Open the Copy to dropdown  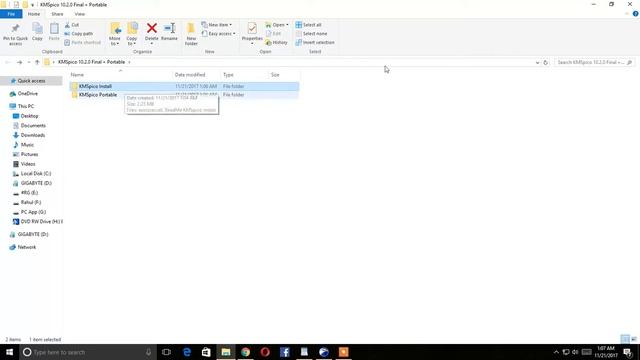[x=132, y=34]
